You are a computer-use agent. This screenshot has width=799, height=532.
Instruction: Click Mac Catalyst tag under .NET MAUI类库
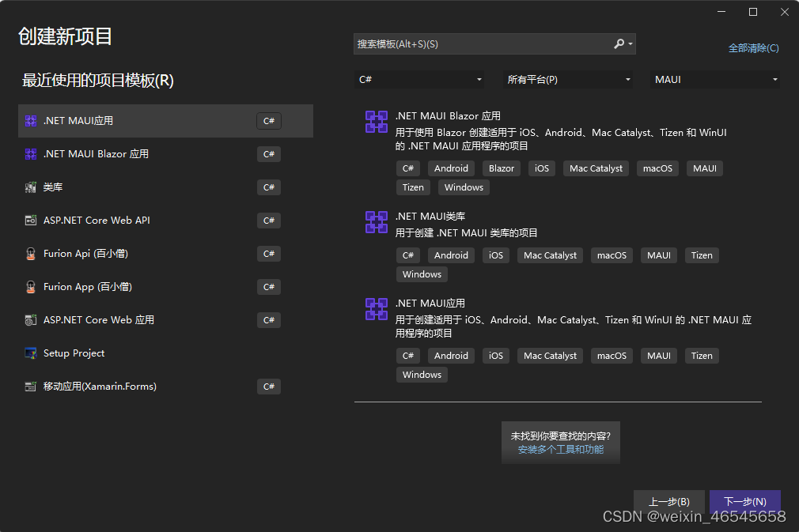pyautogui.click(x=551, y=255)
